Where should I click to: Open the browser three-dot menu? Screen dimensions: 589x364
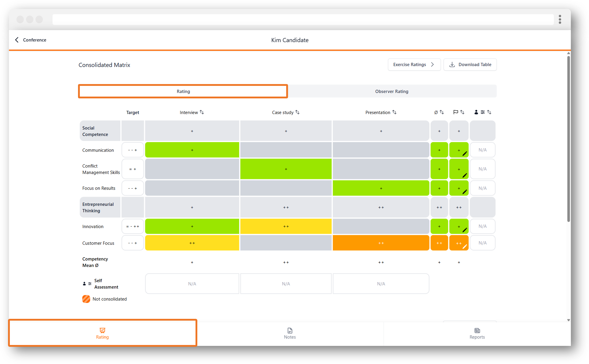(x=560, y=19)
